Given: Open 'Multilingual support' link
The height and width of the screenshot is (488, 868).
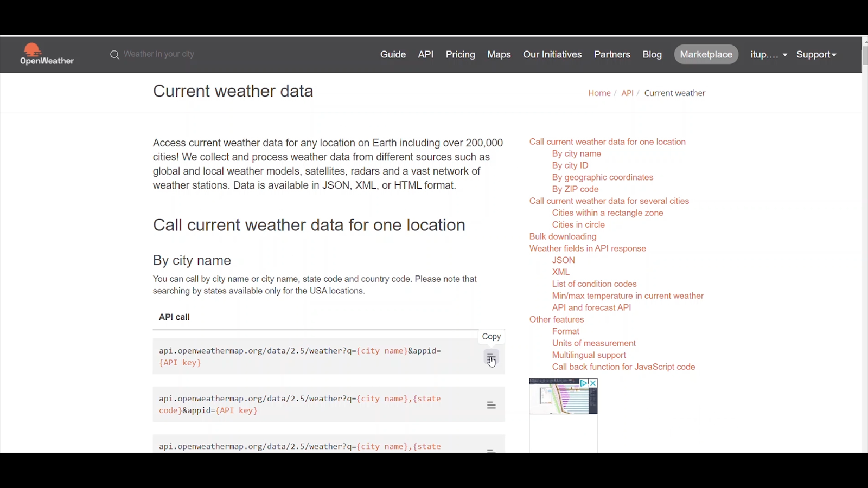Looking at the screenshot, I should (x=589, y=356).
